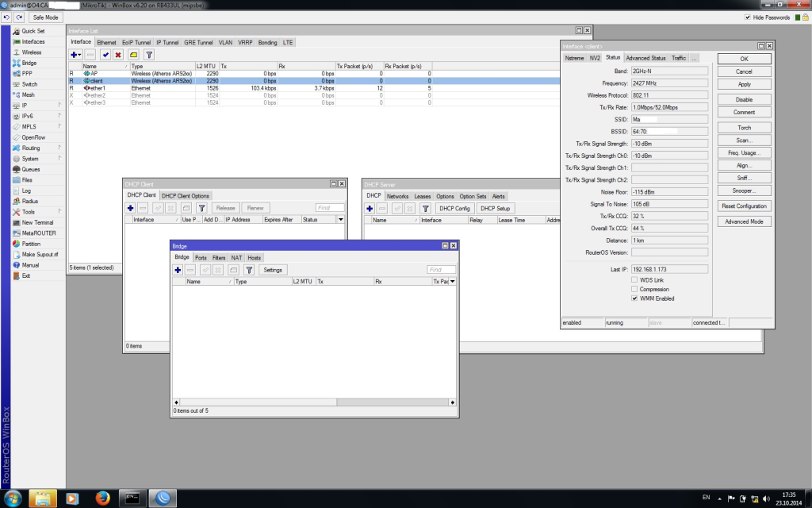Toggle the WDS Link checkbox

coord(634,280)
